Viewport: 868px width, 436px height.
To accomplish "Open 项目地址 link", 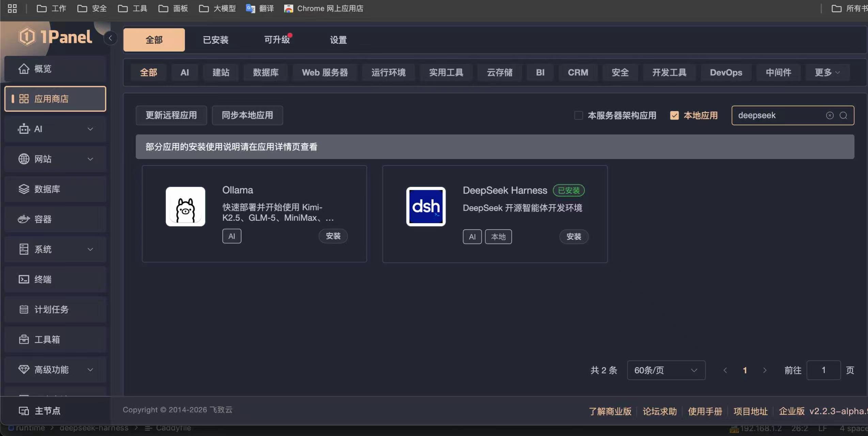I will pyautogui.click(x=750, y=411).
